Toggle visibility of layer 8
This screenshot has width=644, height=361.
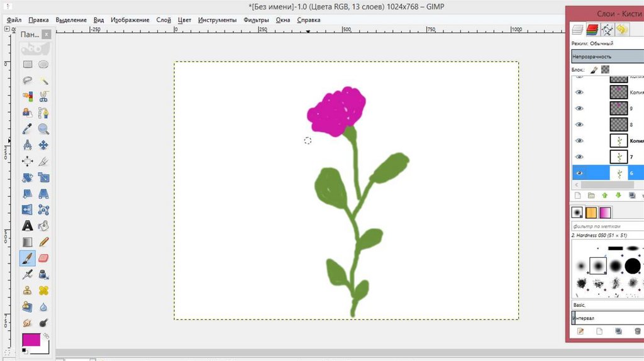[579, 125]
